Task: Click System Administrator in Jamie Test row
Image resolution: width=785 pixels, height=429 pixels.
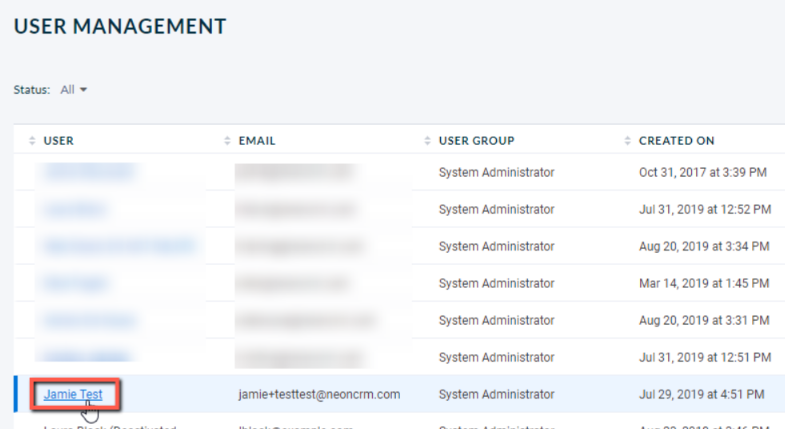Action: (x=497, y=394)
